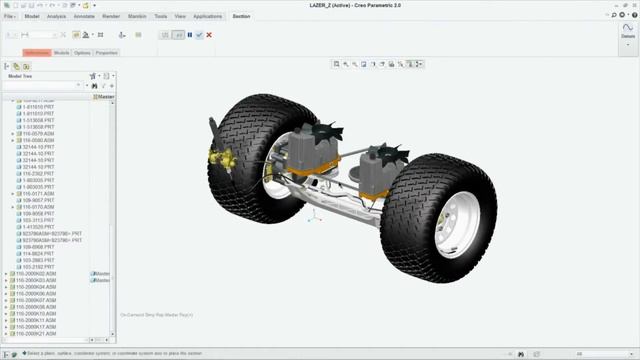This screenshot has width=640, height=360.
Task: Expand the 116-0170.ASM tree node
Action: click(13, 207)
